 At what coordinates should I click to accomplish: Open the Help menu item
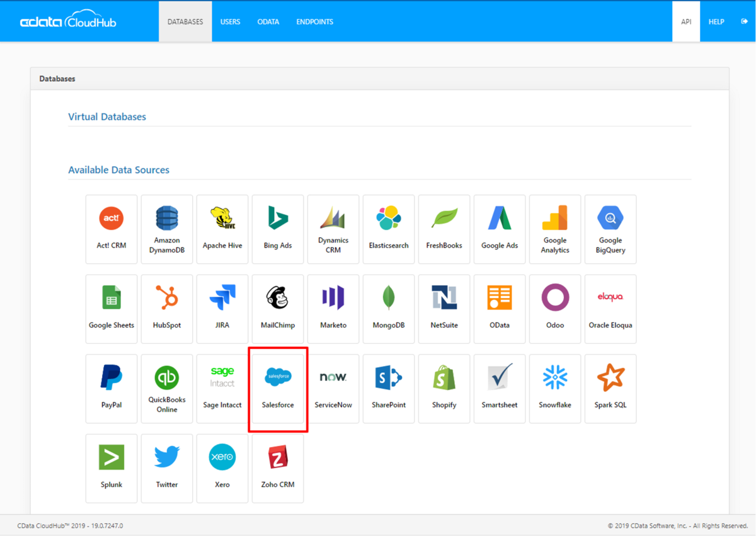click(x=716, y=21)
